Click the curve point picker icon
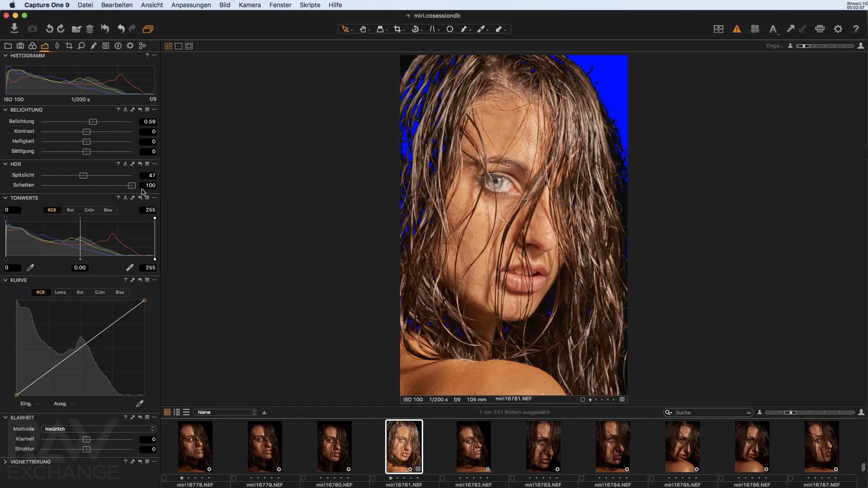This screenshot has height=488, width=868. (x=140, y=404)
